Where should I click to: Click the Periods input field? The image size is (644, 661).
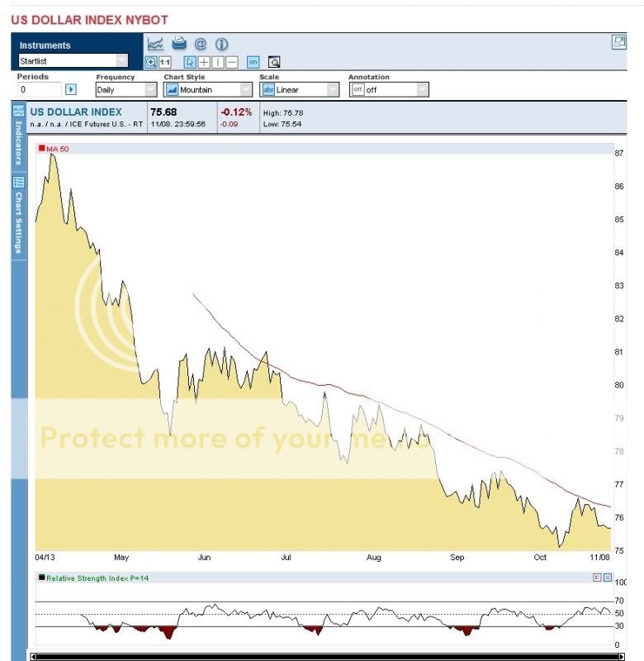click(39, 89)
